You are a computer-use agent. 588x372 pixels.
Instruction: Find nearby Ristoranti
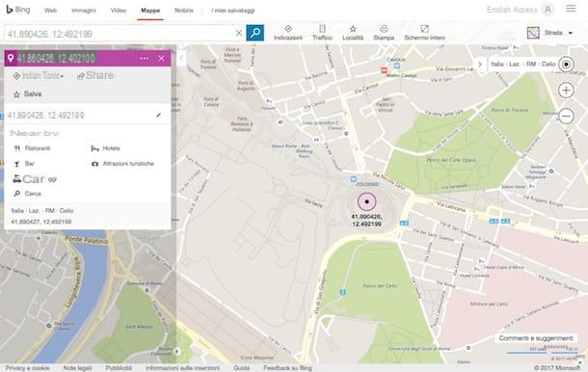click(x=32, y=148)
